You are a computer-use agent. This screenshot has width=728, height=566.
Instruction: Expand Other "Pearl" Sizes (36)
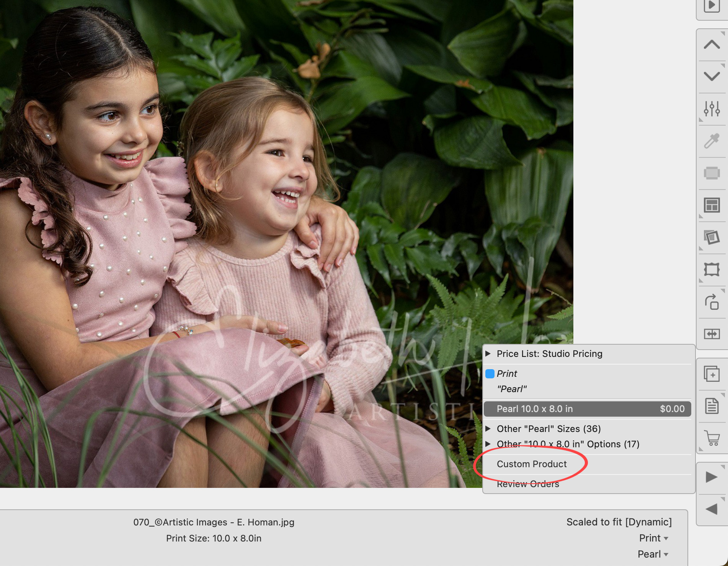488,429
